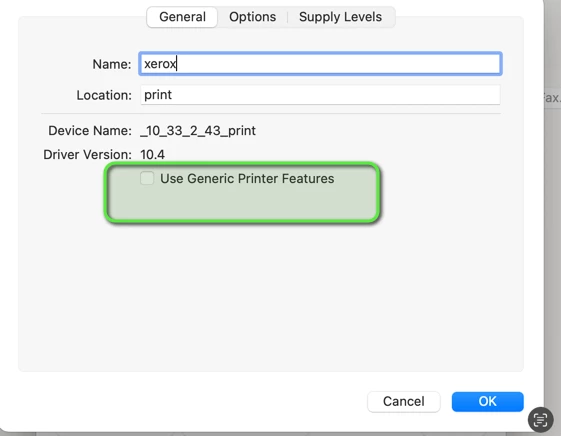561x436 pixels.
Task: Click the Use Generic Printer Features label
Action: pos(247,178)
